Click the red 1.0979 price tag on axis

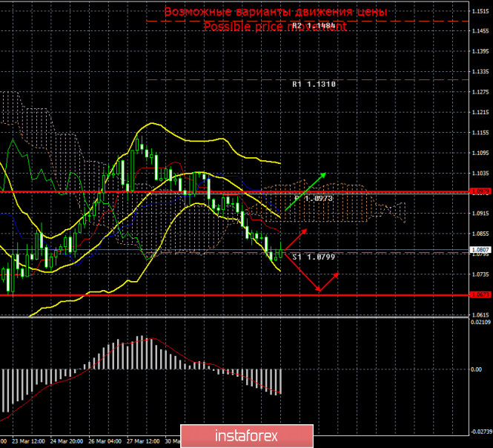coord(480,191)
